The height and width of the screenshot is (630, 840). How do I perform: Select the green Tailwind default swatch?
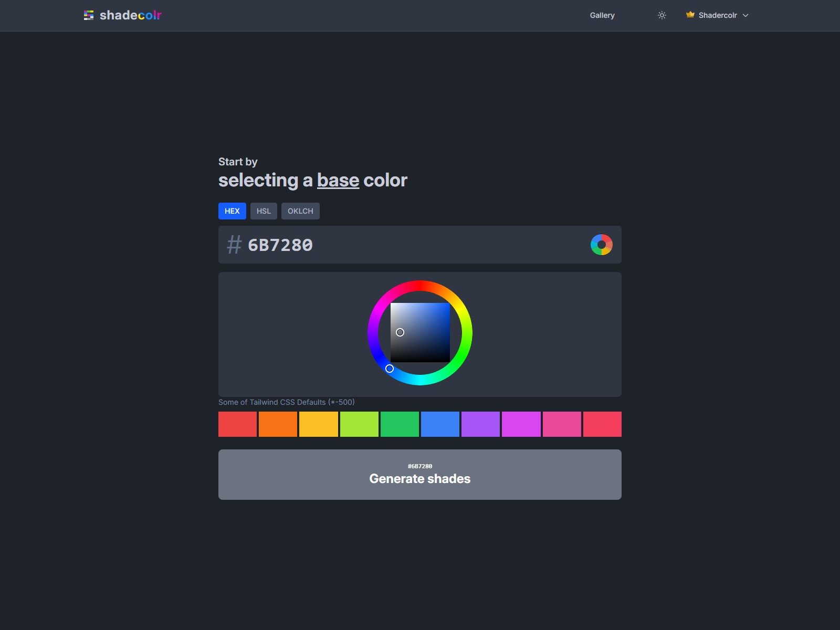tap(400, 424)
